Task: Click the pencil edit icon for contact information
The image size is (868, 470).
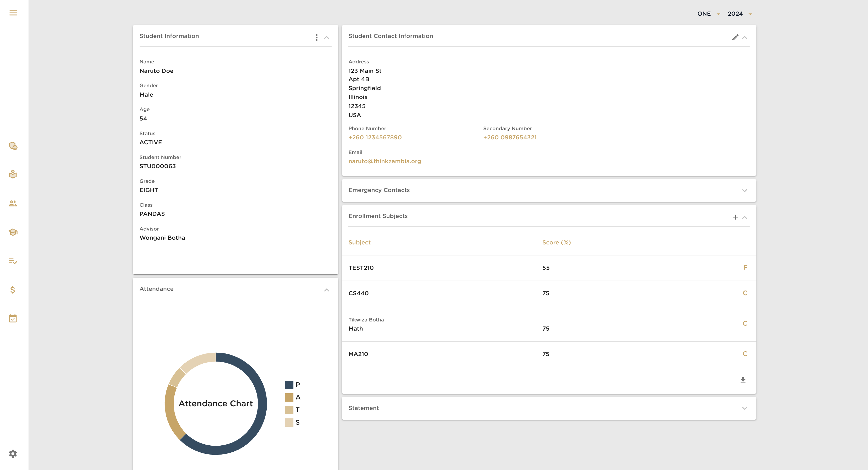Action: click(735, 37)
